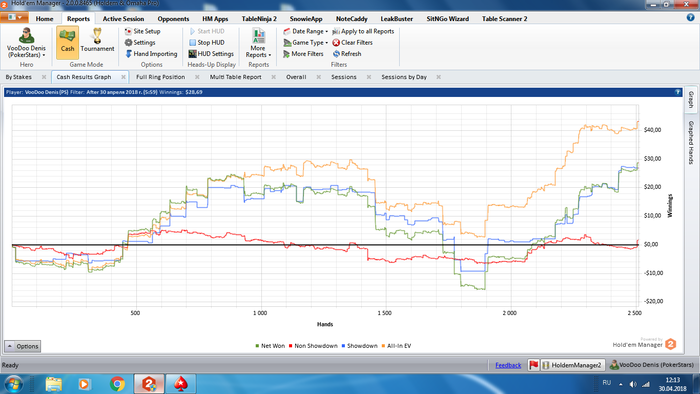Screen dimensions: 700x394
Task: Open the SnowieApp tab
Action: [306, 19]
